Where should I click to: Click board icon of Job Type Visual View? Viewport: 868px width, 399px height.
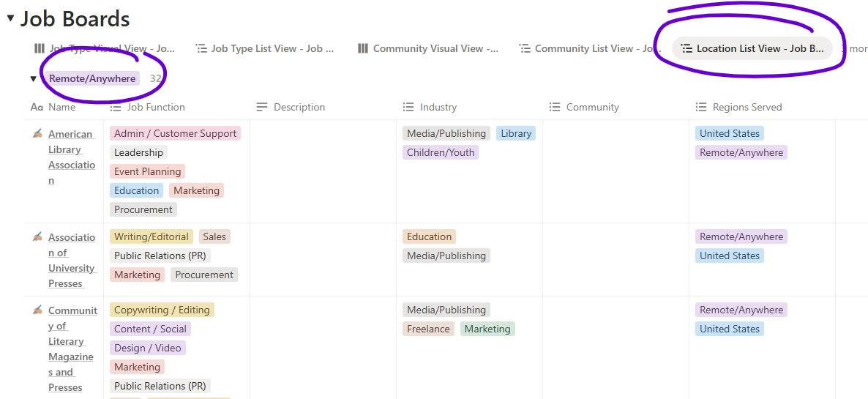tap(40, 49)
